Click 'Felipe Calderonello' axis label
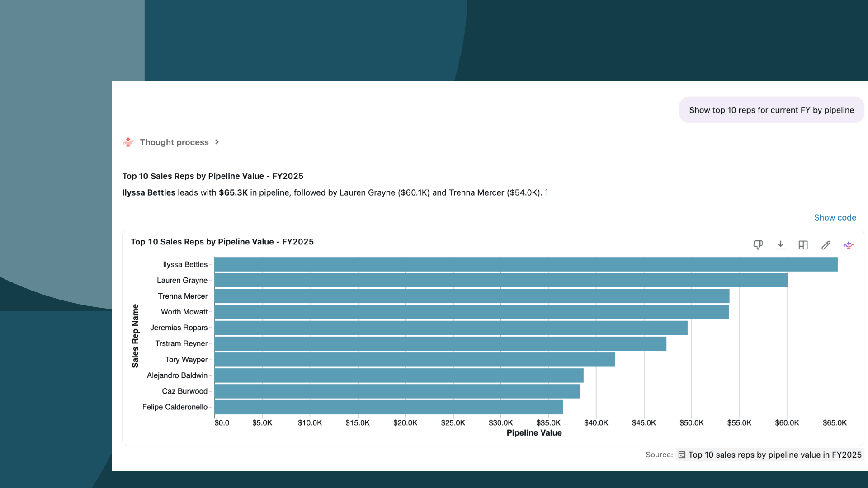This screenshot has height=488, width=868. (x=175, y=407)
